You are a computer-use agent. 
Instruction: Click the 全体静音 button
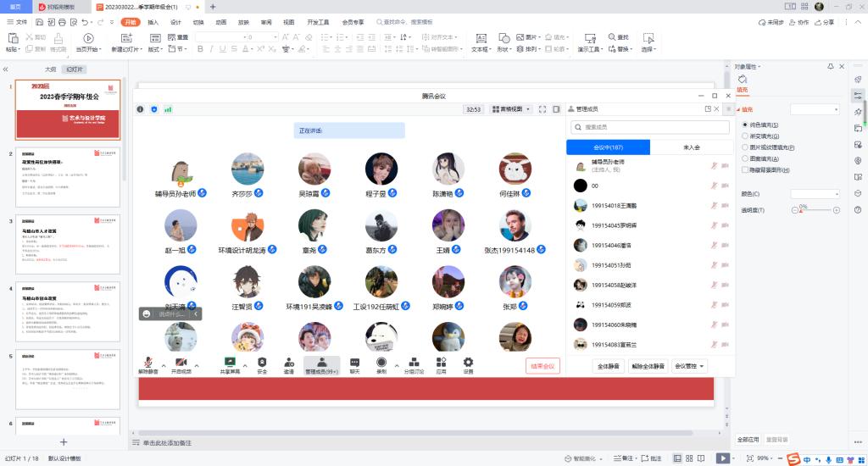pos(607,366)
